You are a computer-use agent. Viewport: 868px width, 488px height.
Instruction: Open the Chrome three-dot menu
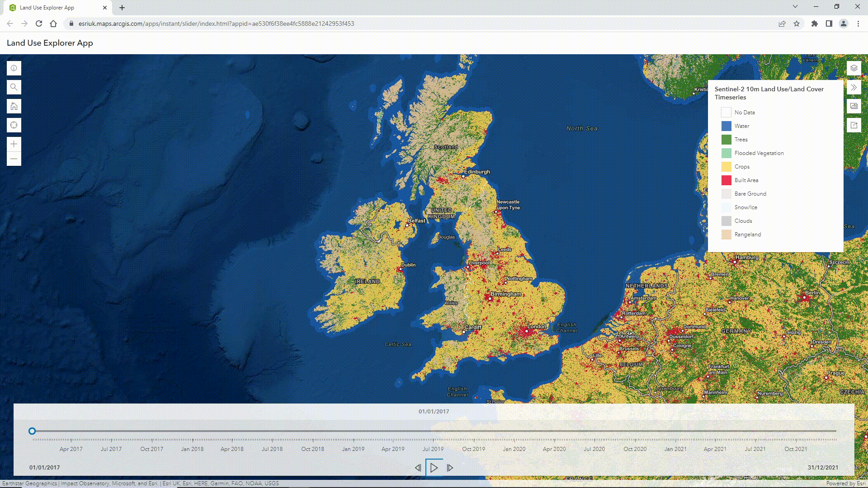pos(858,23)
